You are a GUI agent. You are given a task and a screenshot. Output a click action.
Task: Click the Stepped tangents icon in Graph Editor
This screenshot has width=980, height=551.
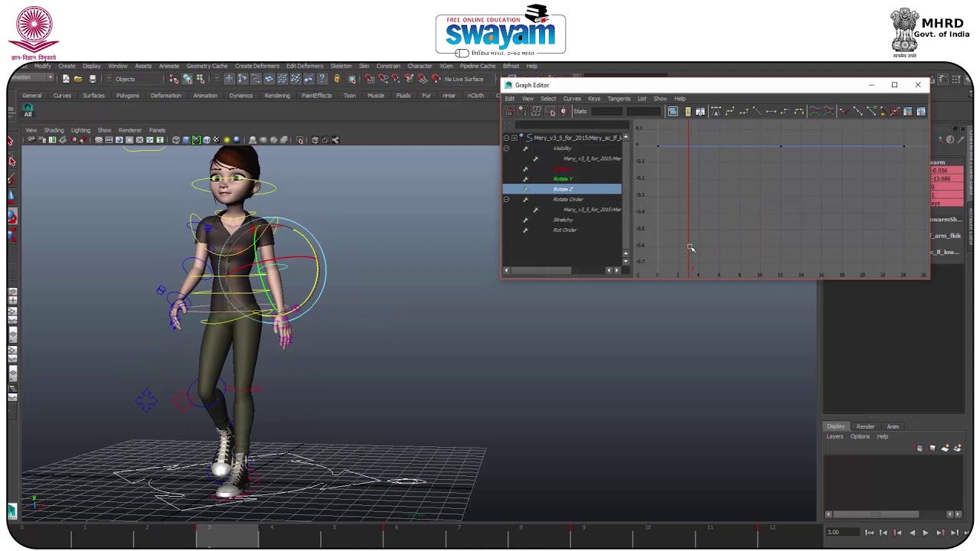785,112
